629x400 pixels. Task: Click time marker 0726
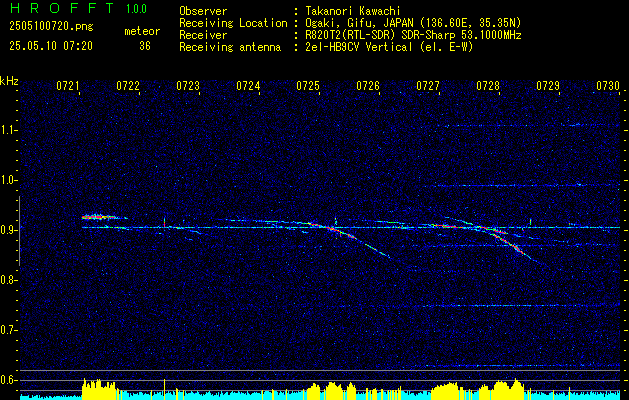pyautogui.click(x=368, y=86)
